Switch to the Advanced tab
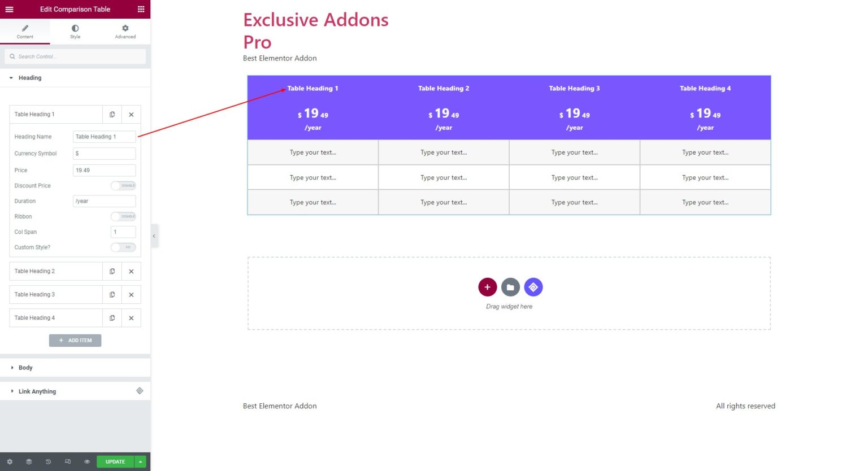 coord(125,31)
